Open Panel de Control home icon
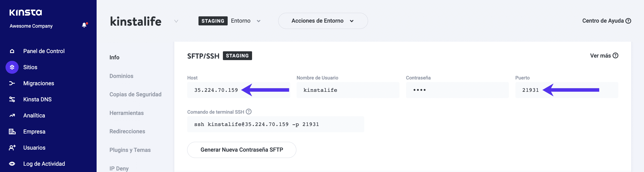 pyautogui.click(x=12, y=51)
